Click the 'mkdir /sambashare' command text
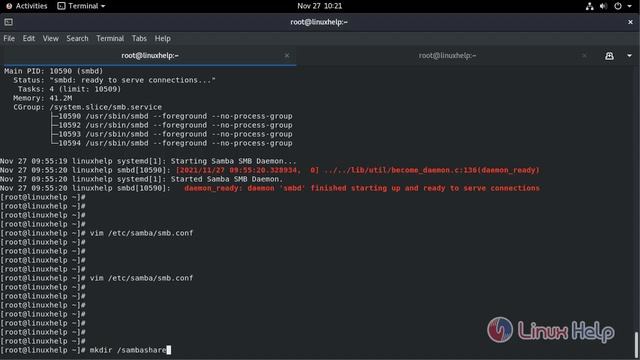The image size is (640, 360). (x=128, y=350)
